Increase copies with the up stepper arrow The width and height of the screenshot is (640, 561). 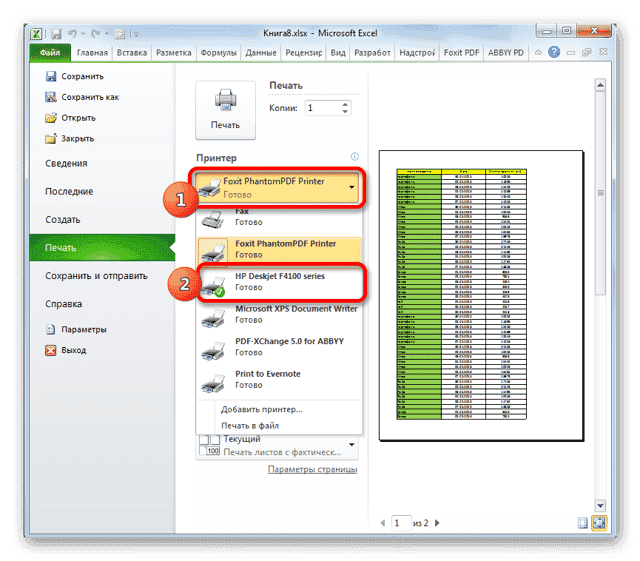pos(345,104)
